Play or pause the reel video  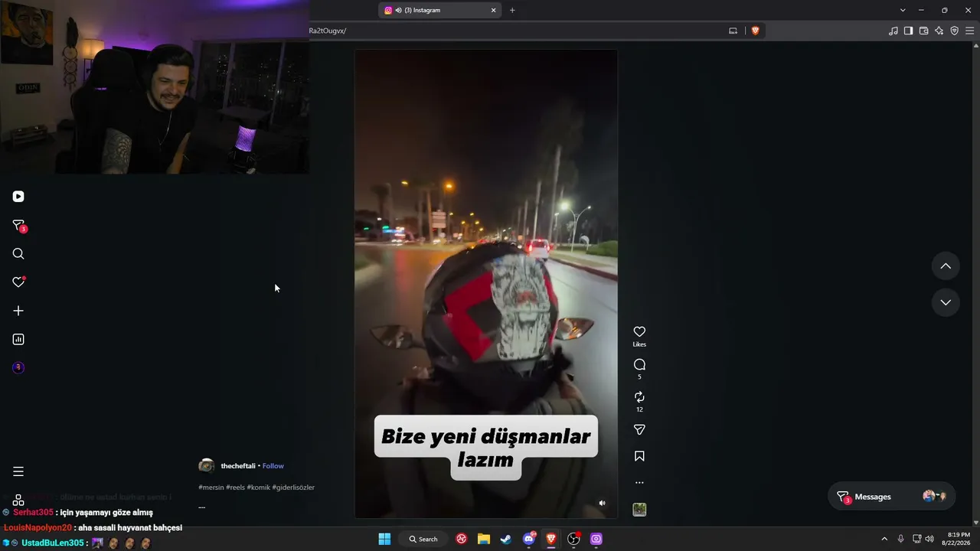click(x=485, y=284)
